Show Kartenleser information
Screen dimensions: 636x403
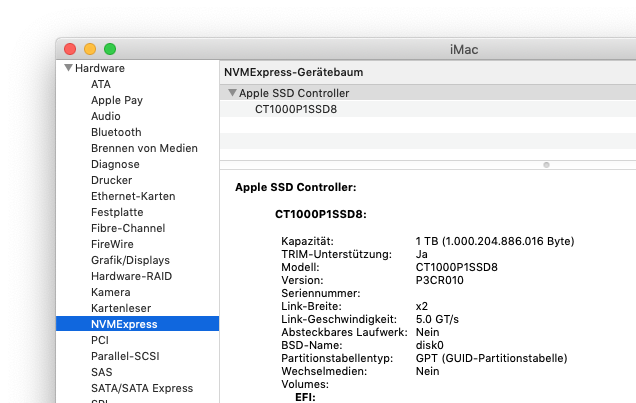tap(121, 308)
